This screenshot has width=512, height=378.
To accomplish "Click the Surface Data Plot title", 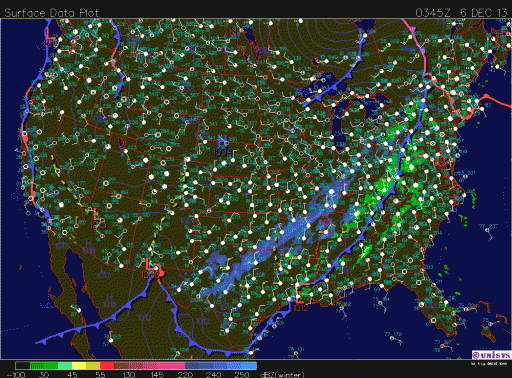I will pos(51,13).
